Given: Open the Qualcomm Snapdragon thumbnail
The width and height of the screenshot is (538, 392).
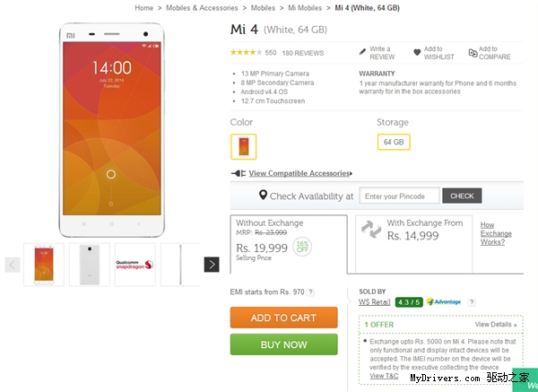Looking at the screenshot, I should [x=135, y=265].
